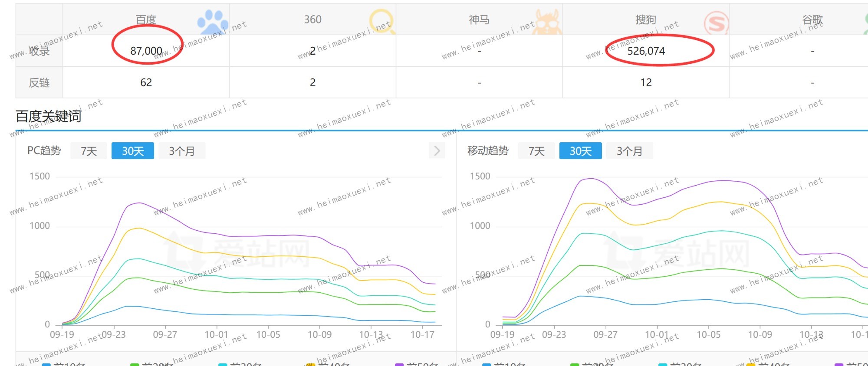Image resolution: width=868 pixels, height=366 pixels.
Task: Select 30天 range for PC趋势
Action: tap(132, 151)
